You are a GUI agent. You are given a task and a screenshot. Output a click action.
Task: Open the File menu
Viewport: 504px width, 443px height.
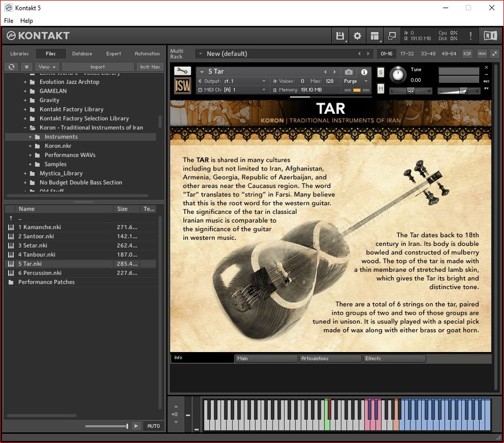click(x=9, y=21)
